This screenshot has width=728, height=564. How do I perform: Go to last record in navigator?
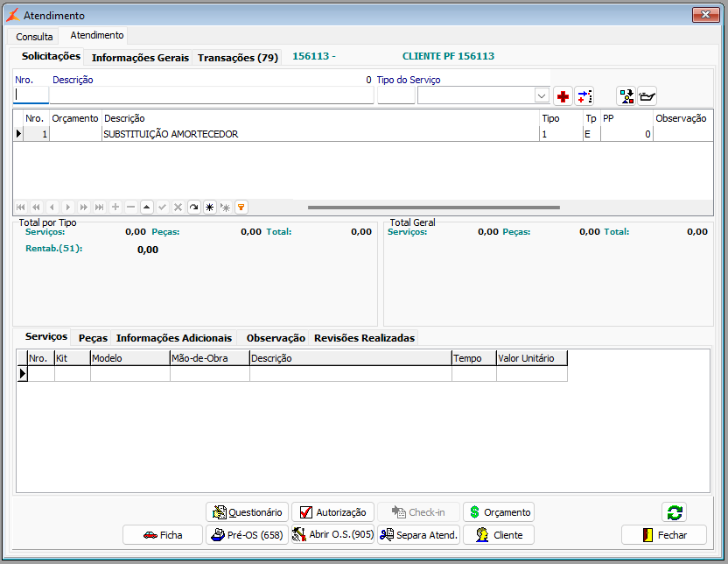click(100, 208)
